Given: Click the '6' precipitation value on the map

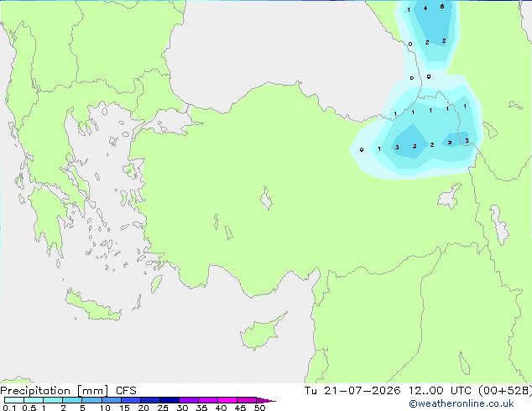Looking at the screenshot, I should [442, 7].
